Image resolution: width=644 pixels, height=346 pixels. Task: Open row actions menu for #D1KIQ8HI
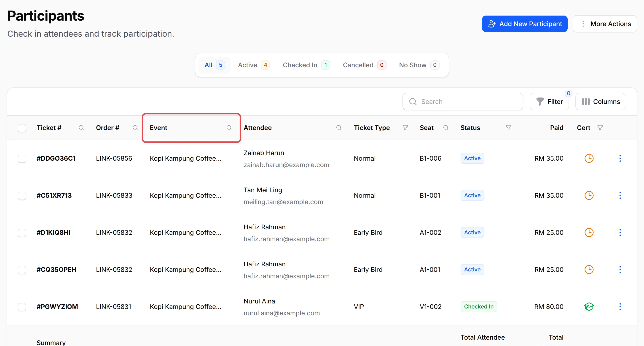point(620,232)
